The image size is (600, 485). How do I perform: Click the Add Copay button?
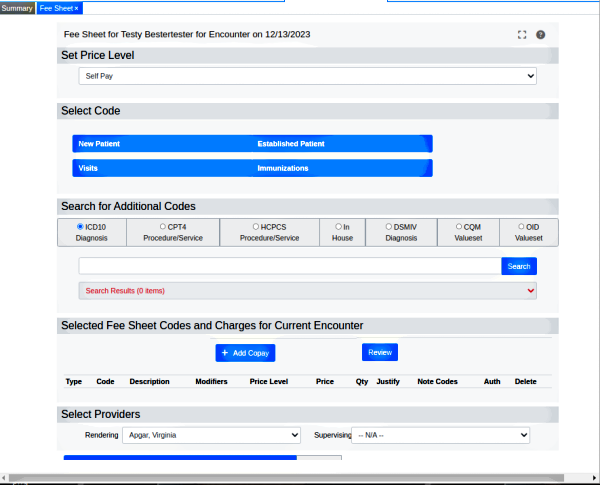click(x=244, y=353)
